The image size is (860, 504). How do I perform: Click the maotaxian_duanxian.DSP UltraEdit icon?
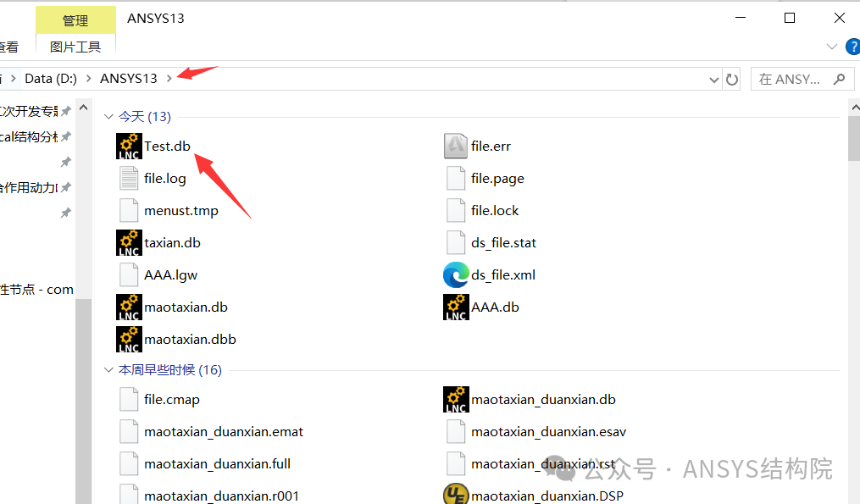[x=456, y=494]
